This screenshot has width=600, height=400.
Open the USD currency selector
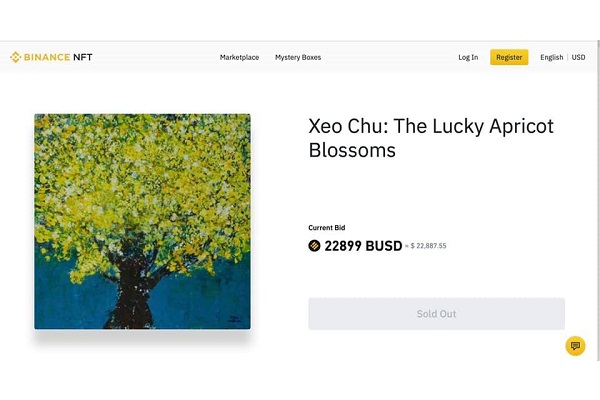[x=578, y=57]
